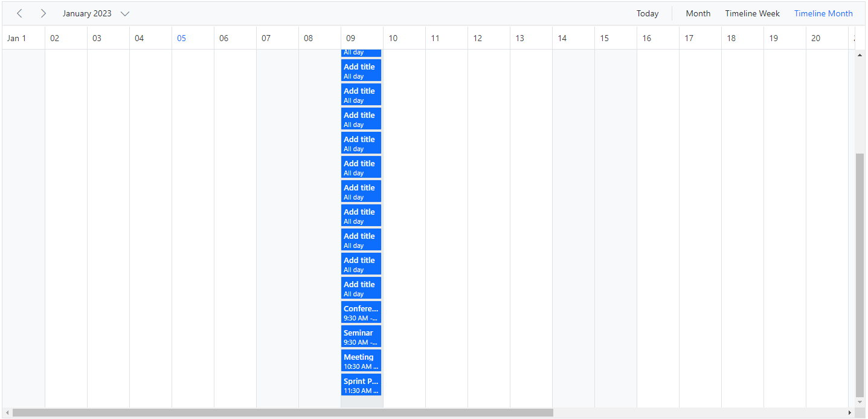Select the 16 date header

pos(658,38)
